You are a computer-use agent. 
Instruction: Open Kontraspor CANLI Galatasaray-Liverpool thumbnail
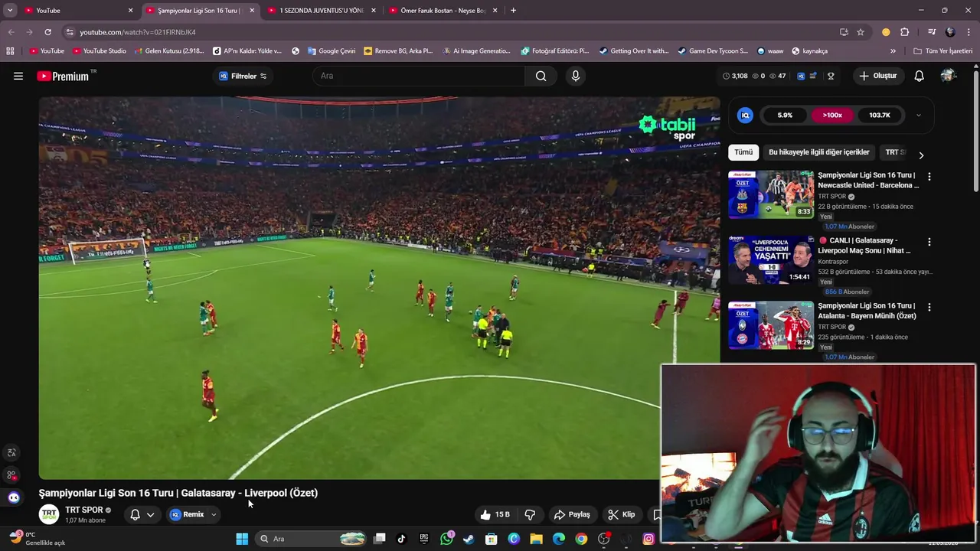tap(771, 259)
